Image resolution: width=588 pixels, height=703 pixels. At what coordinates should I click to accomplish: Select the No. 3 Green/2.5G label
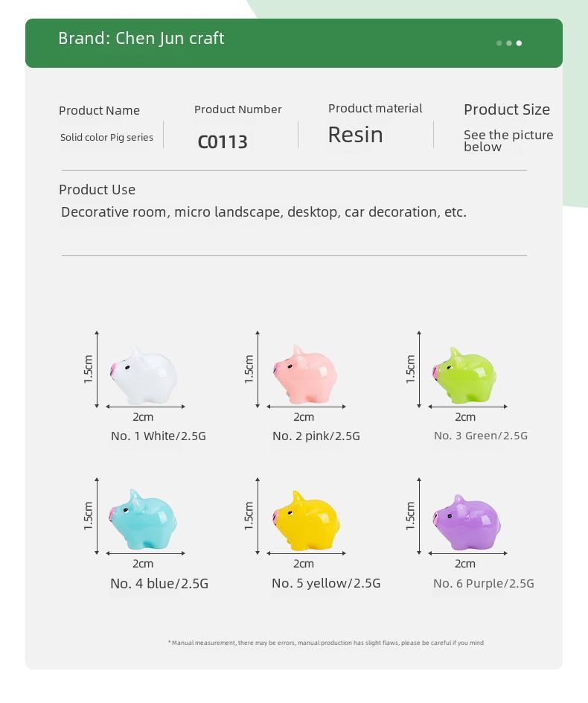click(481, 436)
